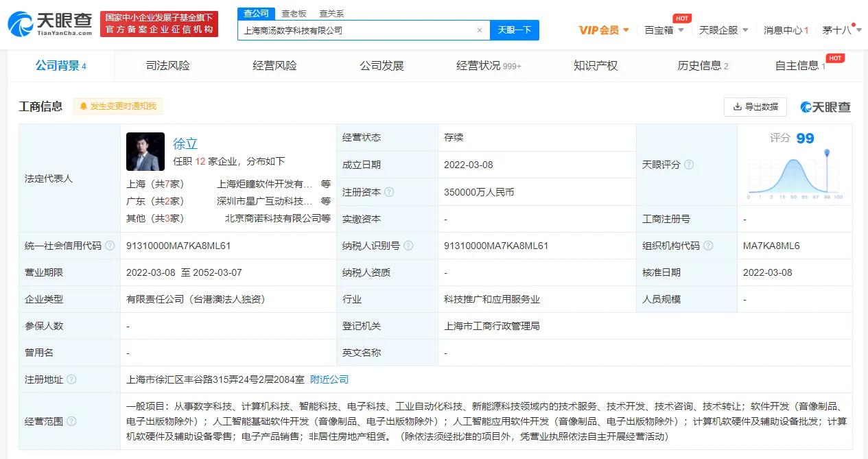The image size is (868, 459).
Task: Switch to the 司法风险 tab
Action: tap(167, 65)
